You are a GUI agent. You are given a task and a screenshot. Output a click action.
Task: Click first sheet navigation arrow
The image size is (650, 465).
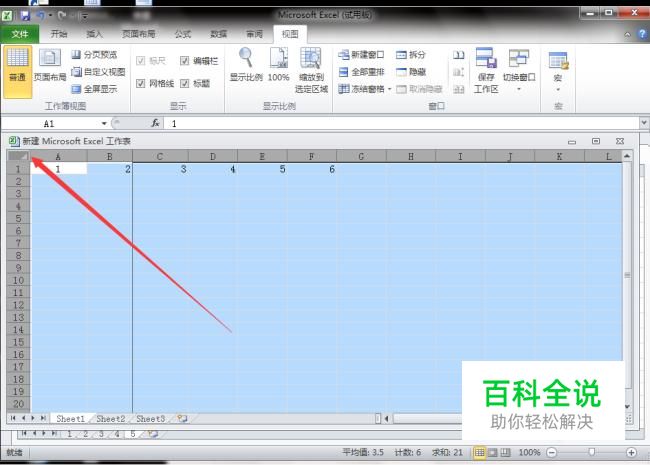click(x=13, y=419)
